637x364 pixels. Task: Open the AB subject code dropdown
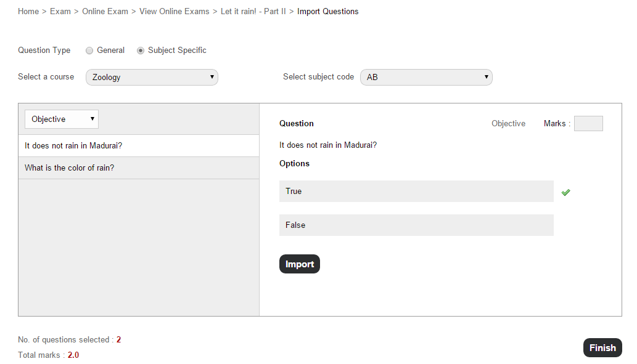[426, 77]
